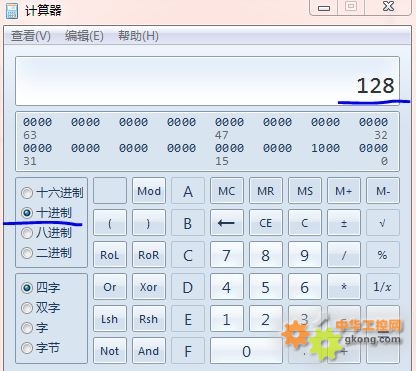This screenshot has width=416, height=371.
Task: Click the hex digit C key
Action: coord(188,255)
